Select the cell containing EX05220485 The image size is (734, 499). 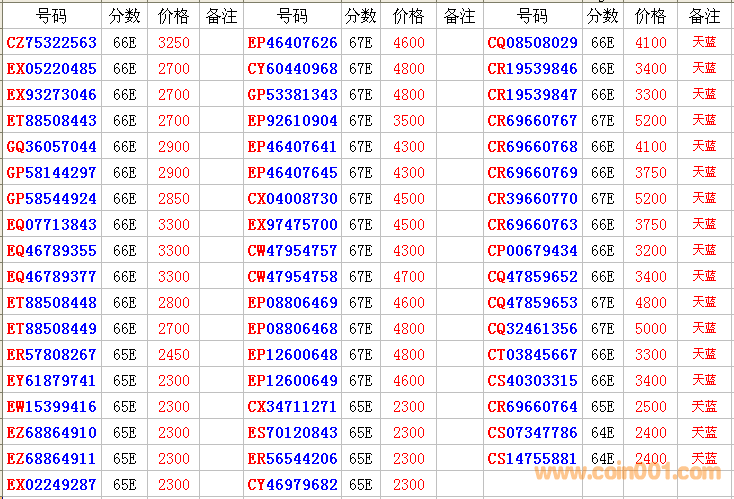52,69
